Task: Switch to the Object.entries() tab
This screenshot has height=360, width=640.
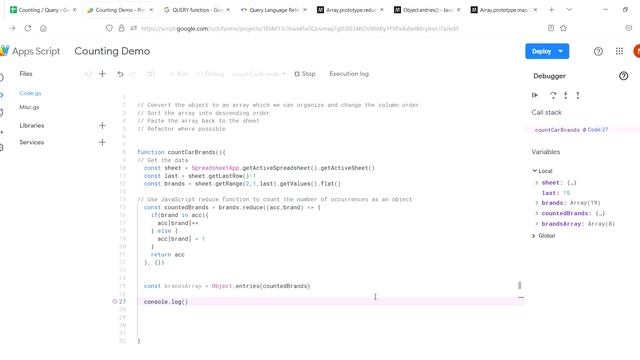Action: click(x=427, y=9)
